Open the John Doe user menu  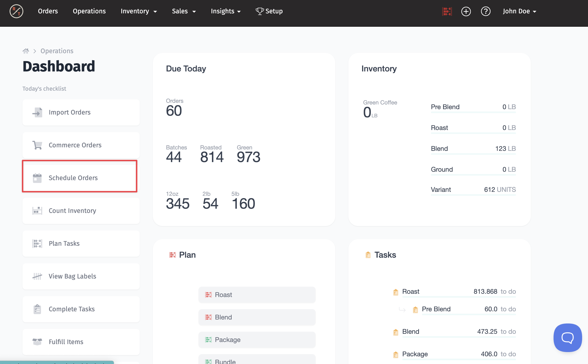click(x=520, y=11)
